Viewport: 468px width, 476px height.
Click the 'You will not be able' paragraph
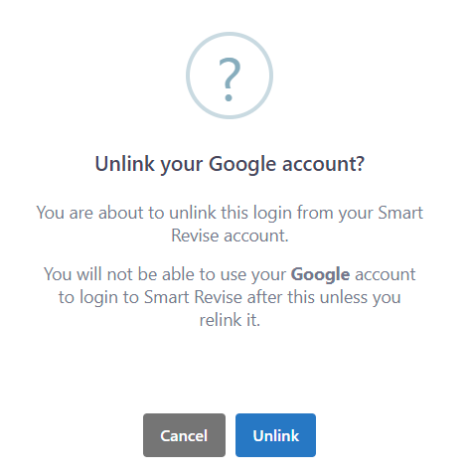click(x=230, y=297)
